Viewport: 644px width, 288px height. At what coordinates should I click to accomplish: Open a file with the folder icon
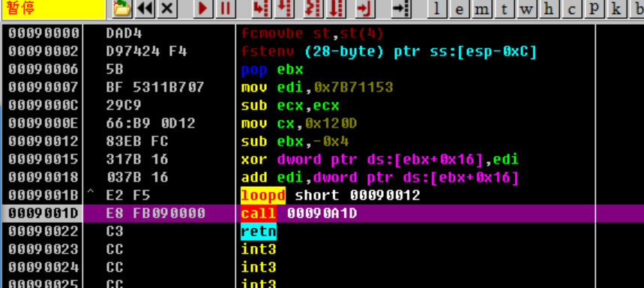(122, 9)
